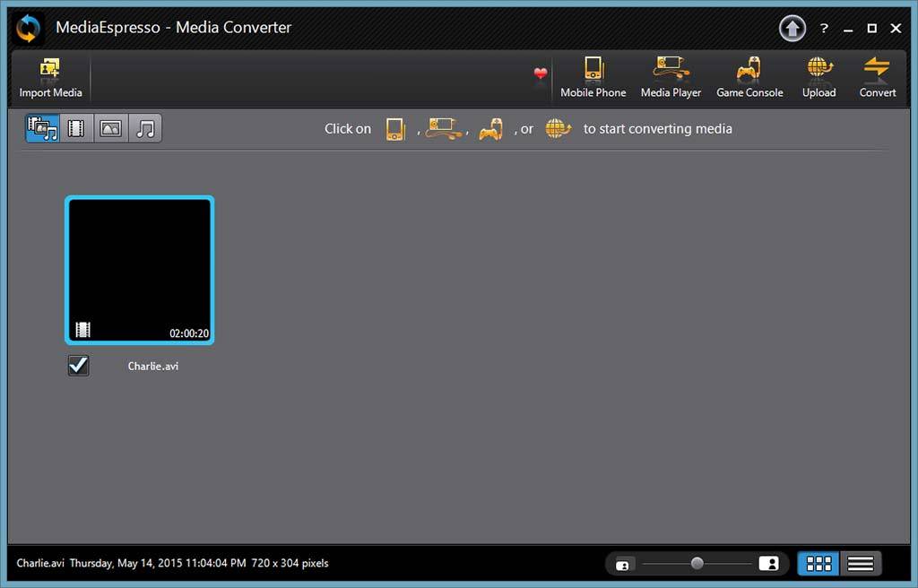Click the small thumbnail size icon

click(x=622, y=566)
